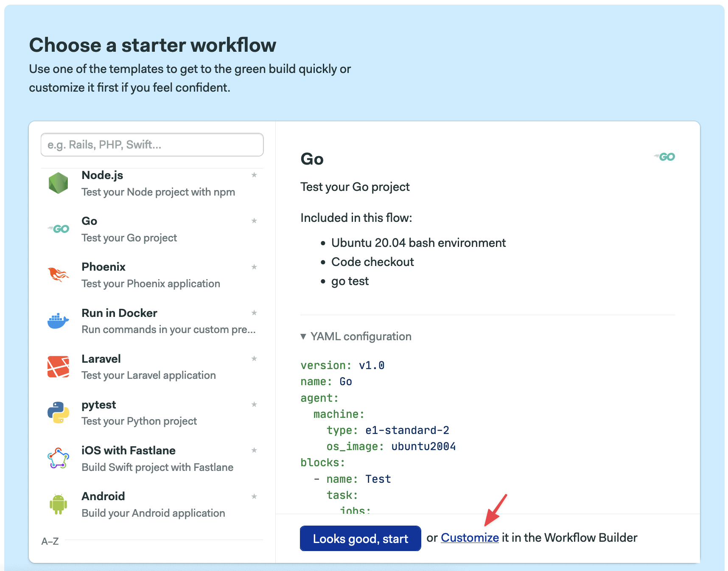The width and height of the screenshot is (728, 571).
Task: Toggle the star on the Android template
Action: pos(254,496)
